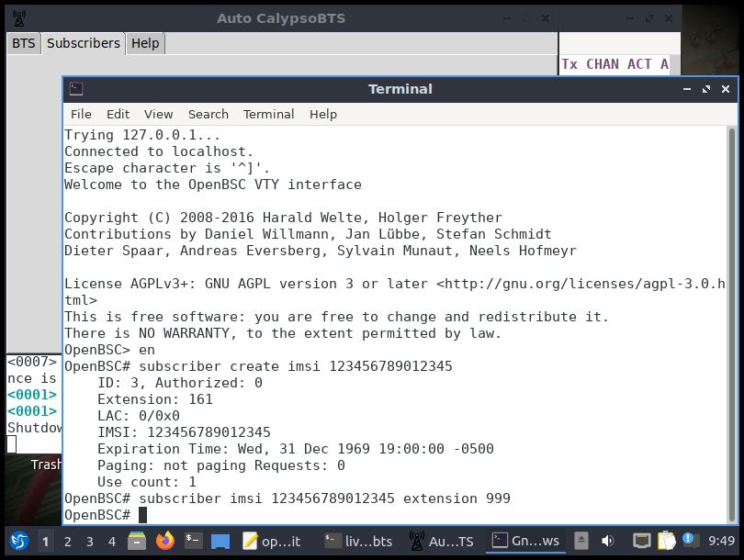Open the update notification tray icon
This screenshot has height=560, width=744.
[x=689, y=539]
